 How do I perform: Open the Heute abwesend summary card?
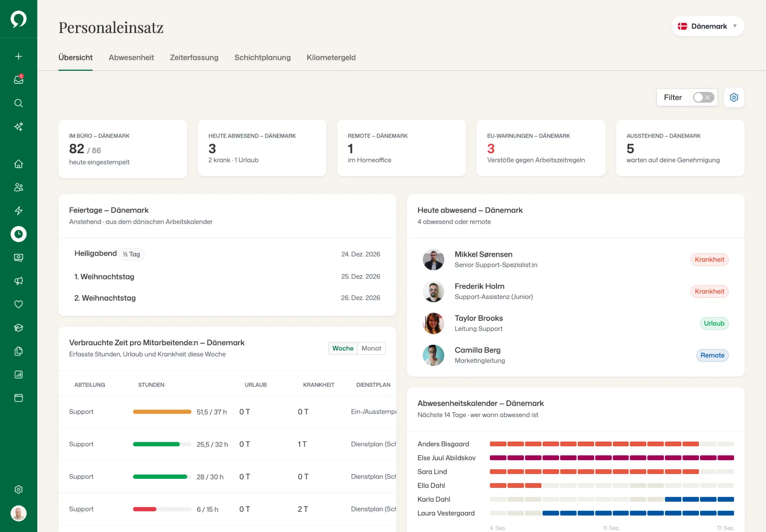[x=262, y=148]
